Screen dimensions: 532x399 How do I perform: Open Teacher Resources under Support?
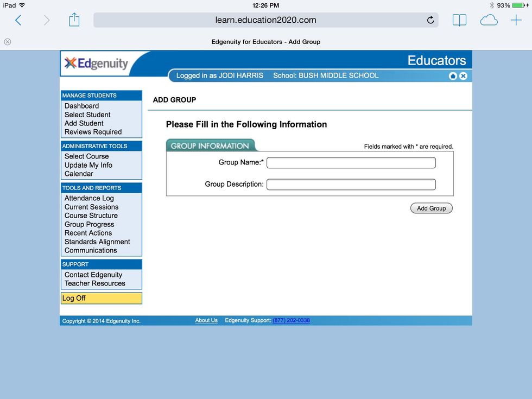94,283
